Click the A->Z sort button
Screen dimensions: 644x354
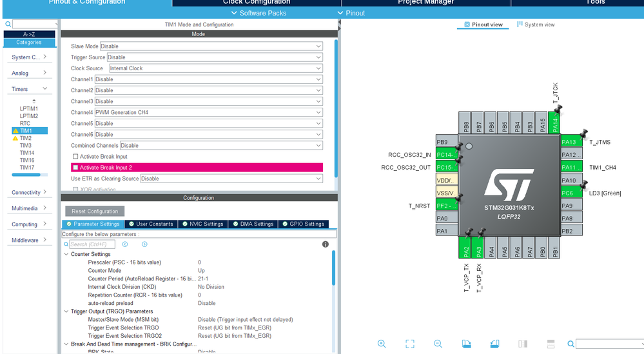[x=29, y=34]
